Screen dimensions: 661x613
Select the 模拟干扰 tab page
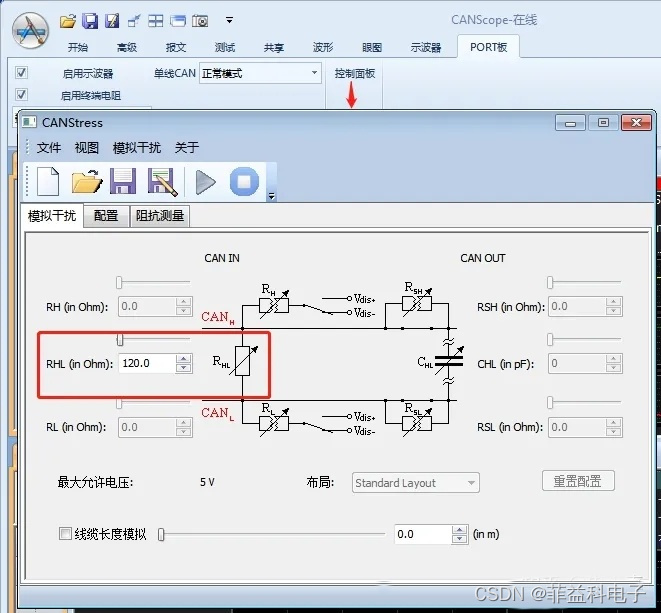(52, 216)
